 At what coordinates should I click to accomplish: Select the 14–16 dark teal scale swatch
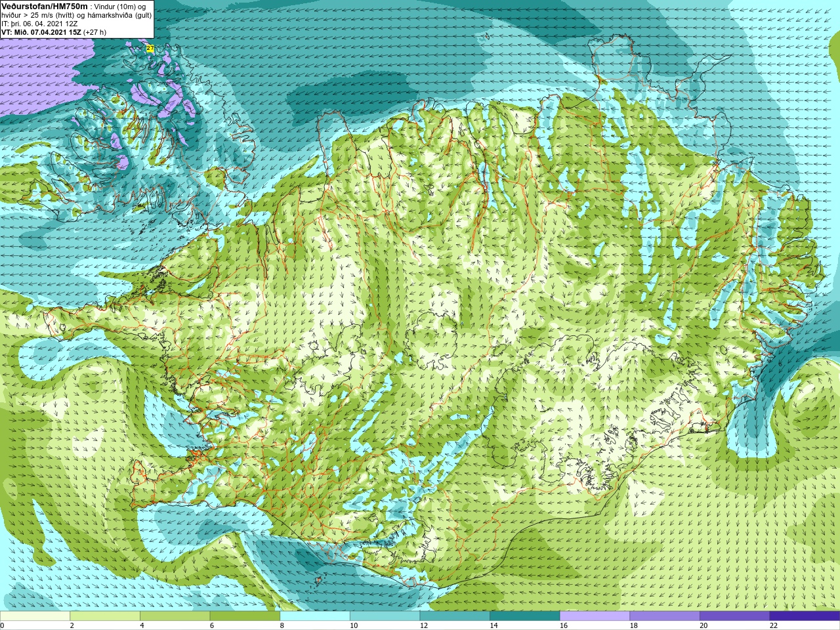pyautogui.click(x=524, y=616)
